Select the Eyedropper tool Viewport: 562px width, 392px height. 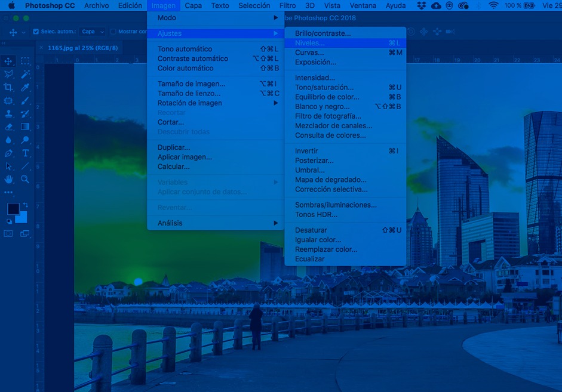pyautogui.click(x=25, y=87)
